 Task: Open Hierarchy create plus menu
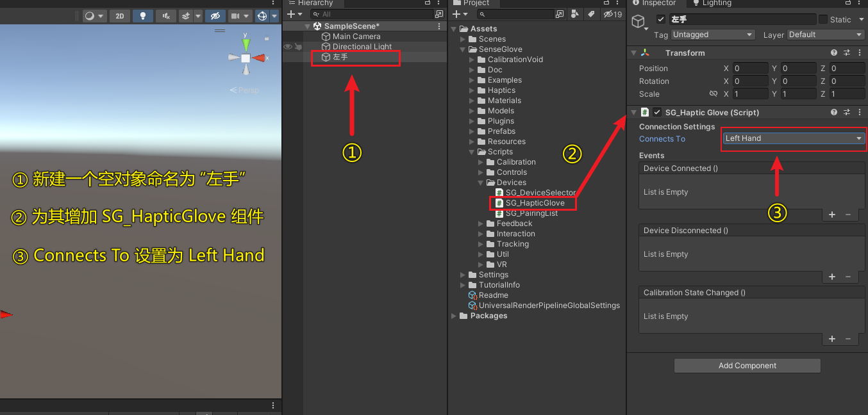click(294, 14)
